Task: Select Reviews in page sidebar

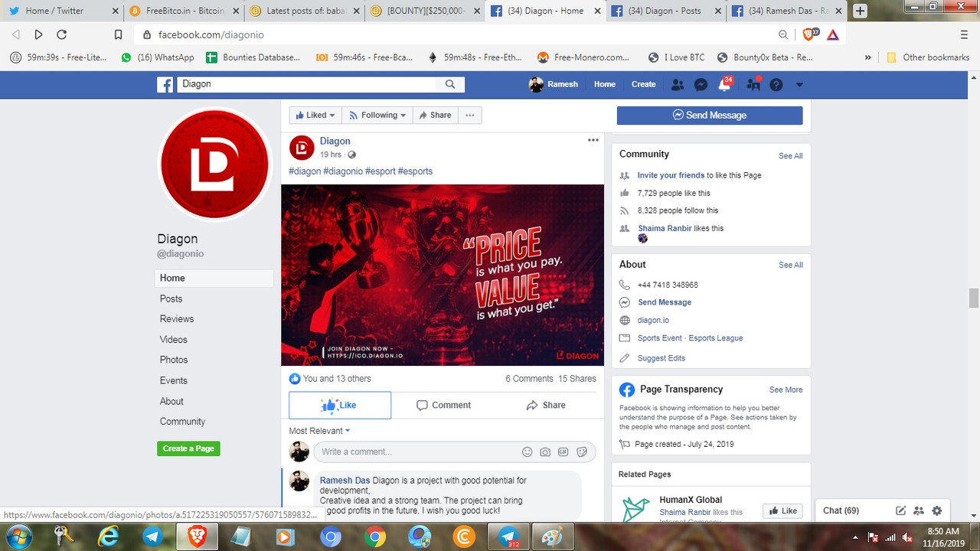Action: 177,319
